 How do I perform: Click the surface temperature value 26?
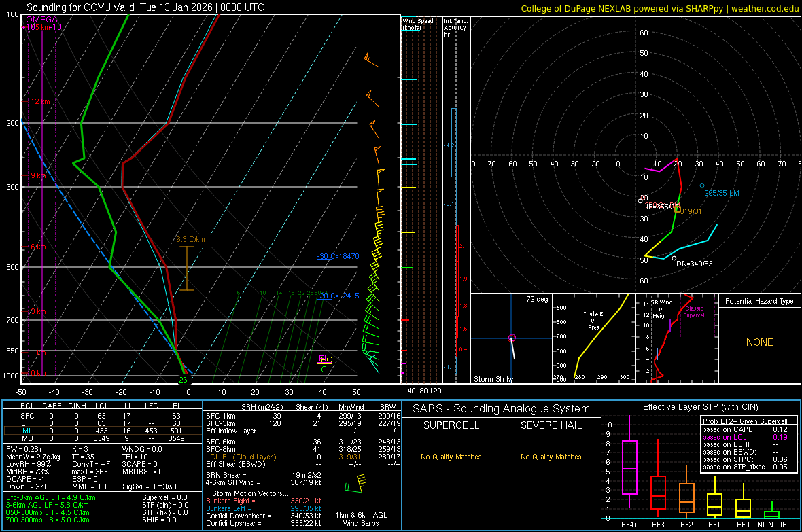click(x=183, y=380)
